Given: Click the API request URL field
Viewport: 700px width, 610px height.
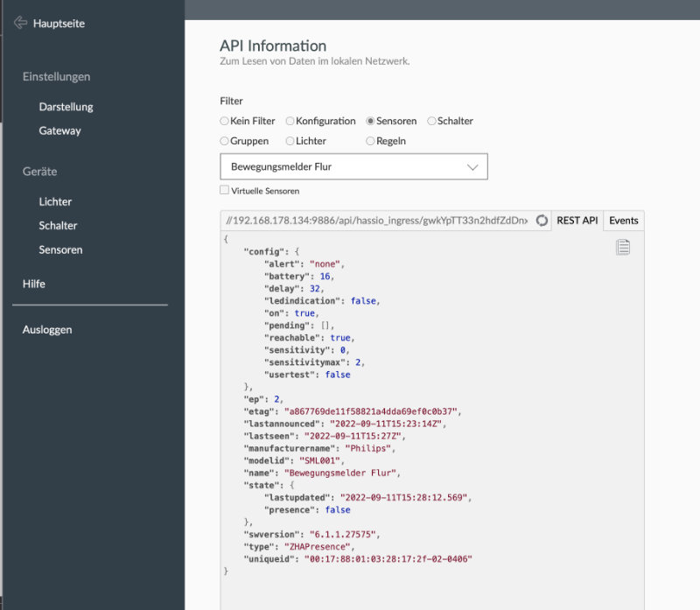Looking at the screenshot, I should point(376,221).
